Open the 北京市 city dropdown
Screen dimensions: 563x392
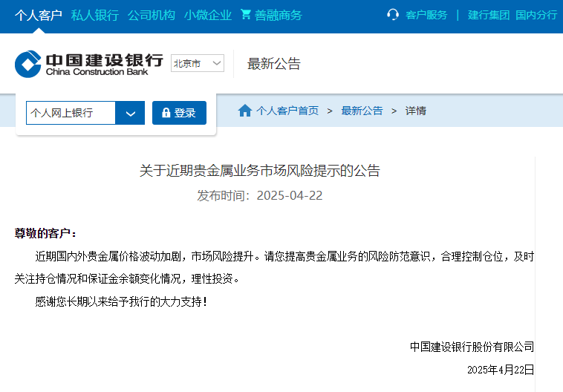(x=198, y=63)
